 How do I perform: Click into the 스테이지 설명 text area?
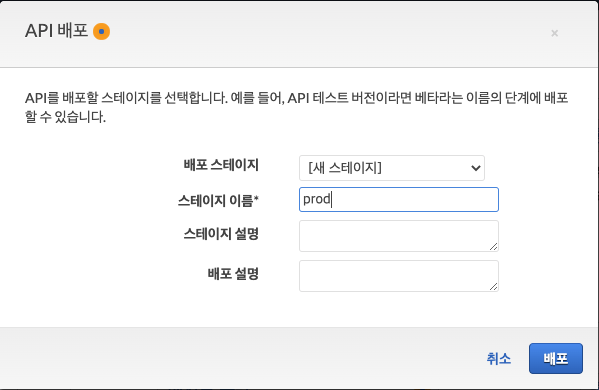click(398, 236)
